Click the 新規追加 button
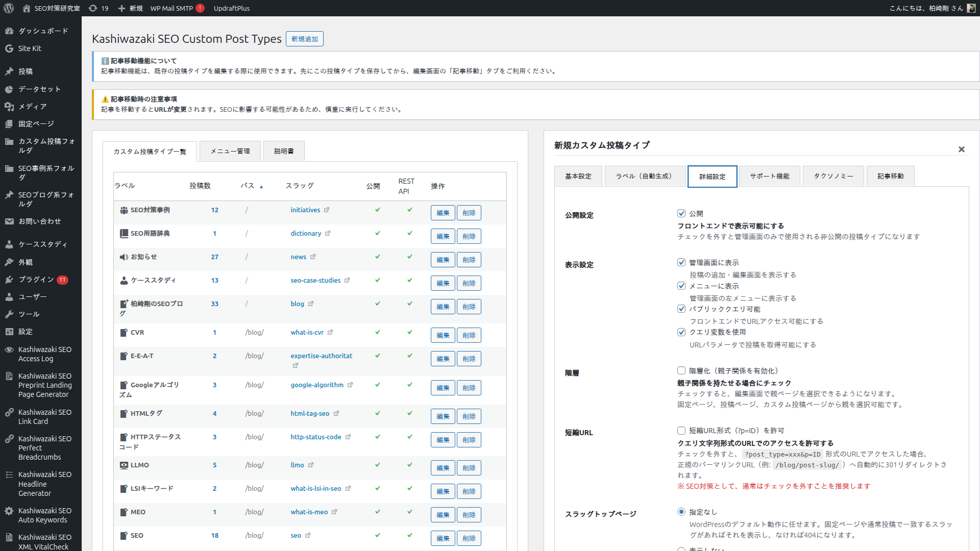Image resolution: width=980 pixels, height=551 pixels. tap(304, 38)
